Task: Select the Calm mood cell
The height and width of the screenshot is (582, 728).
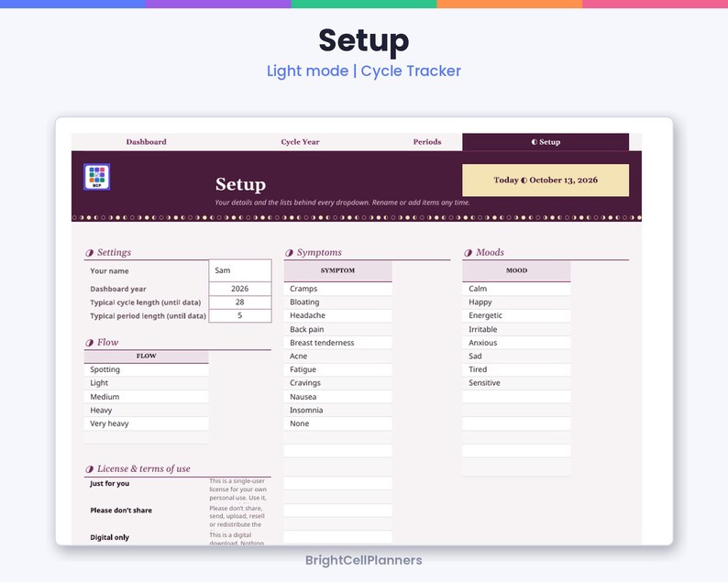Action: pyautogui.click(x=516, y=289)
